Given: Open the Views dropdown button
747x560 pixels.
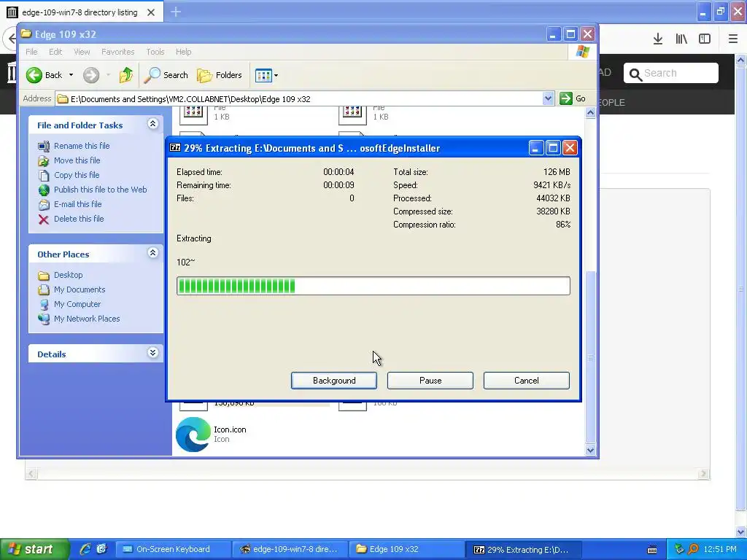Looking at the screenshot, I should click(266, 75).
